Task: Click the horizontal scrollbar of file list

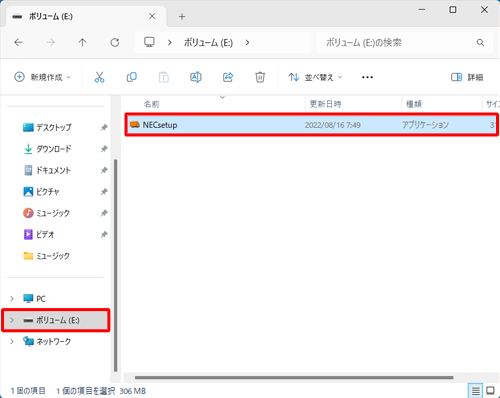Action: pos(294,378)
